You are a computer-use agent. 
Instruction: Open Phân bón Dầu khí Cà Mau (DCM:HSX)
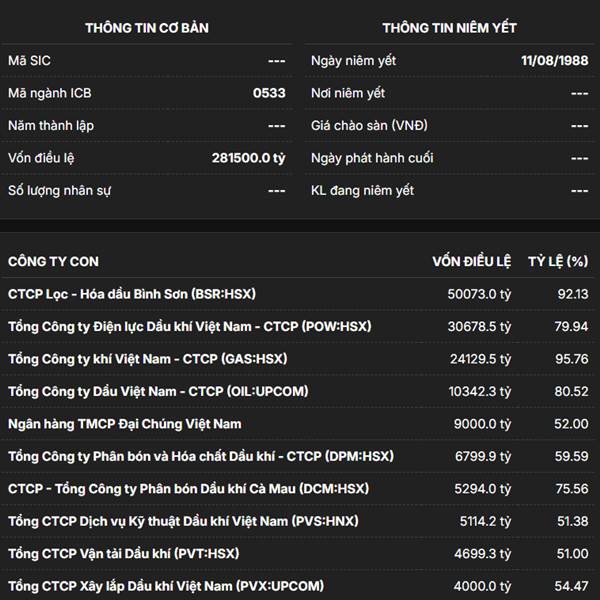pos(188,489)
